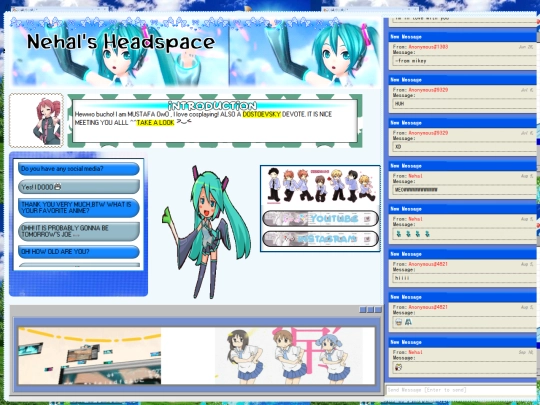Click the 'XD' message text
540x405 pixels.
398,147
